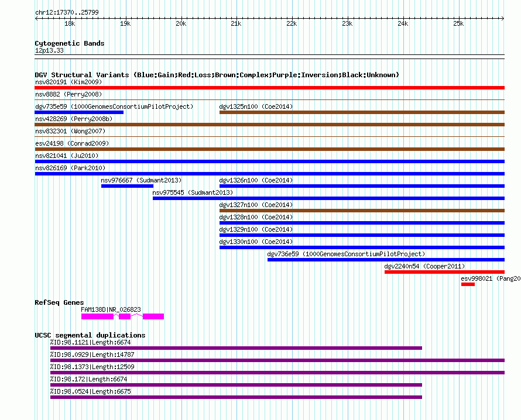Open %ID:98.172|Length:6674 duplication label
Image resolution: width=521 pixels, height=420 pixels.
point(89,379)
